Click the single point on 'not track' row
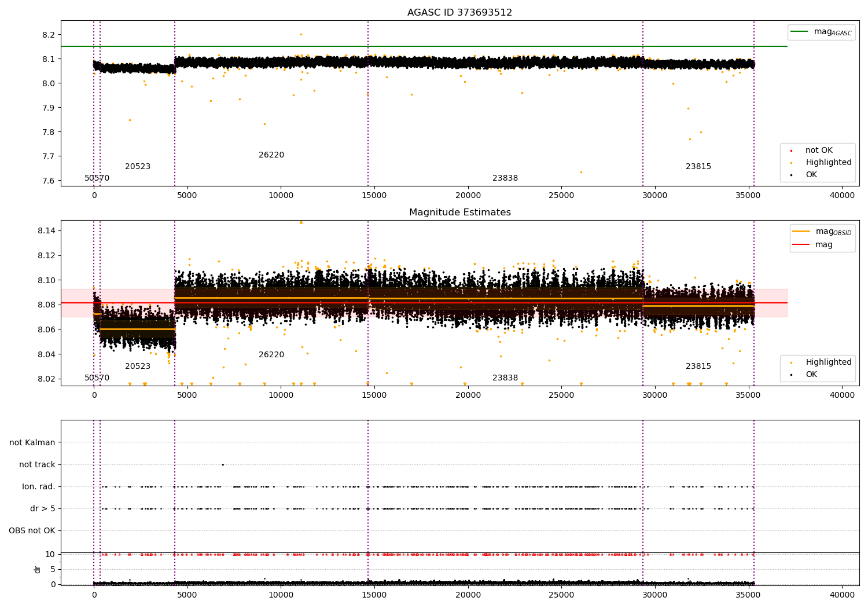Screen dimensions: 868x608 point(223,464)
